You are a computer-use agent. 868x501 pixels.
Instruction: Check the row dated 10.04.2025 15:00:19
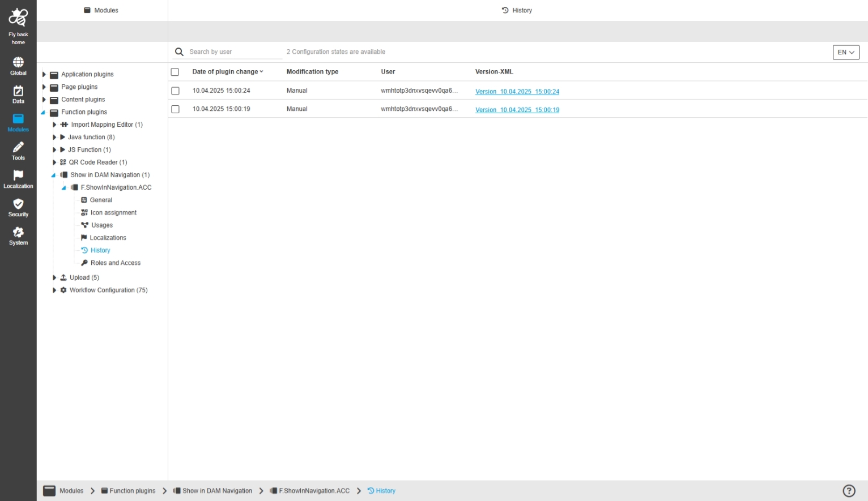click(175, 109)
